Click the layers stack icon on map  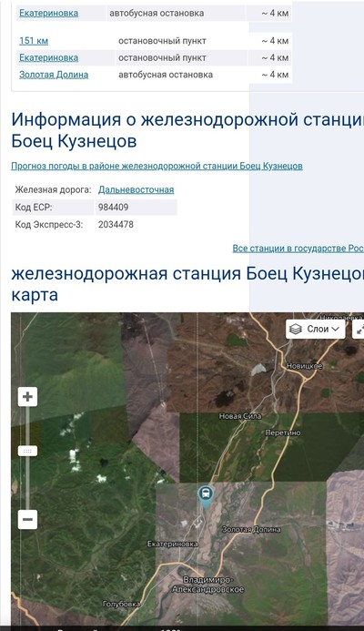pyautogui.click(x=296, y=330)
